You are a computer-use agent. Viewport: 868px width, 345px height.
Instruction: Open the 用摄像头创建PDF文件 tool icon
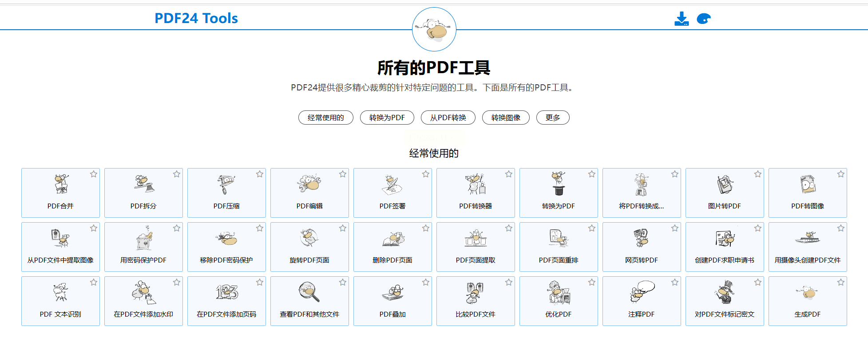[808, 238]
